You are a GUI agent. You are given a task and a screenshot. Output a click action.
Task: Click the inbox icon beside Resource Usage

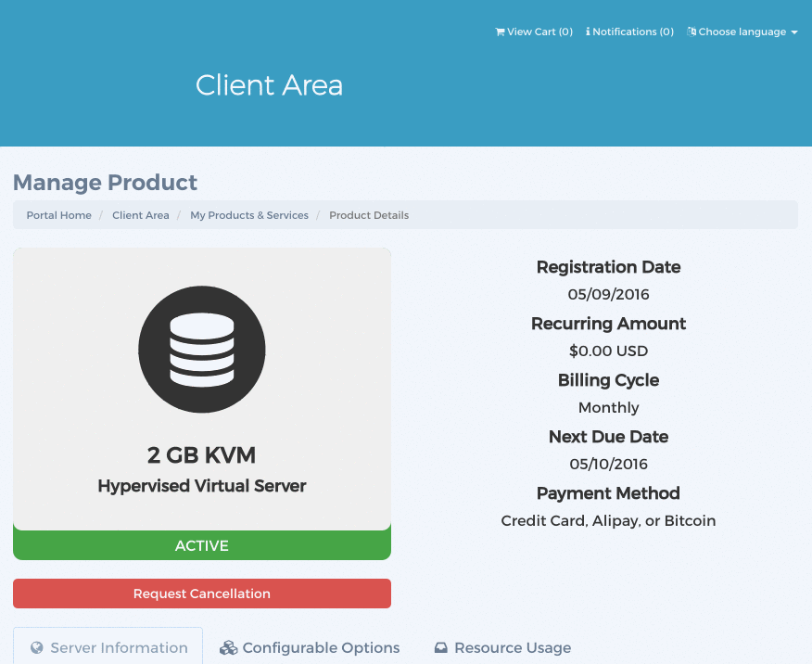tap(440, 647)
